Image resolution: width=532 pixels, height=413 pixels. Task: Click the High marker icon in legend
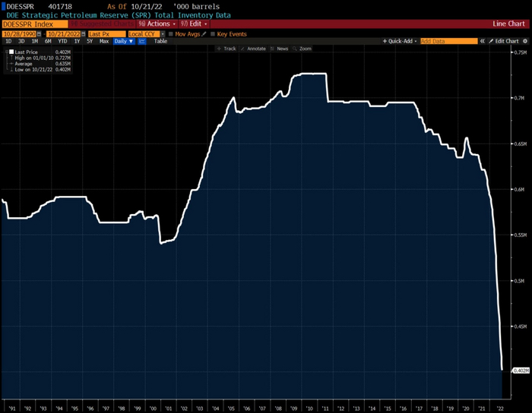tap(11, 58)
